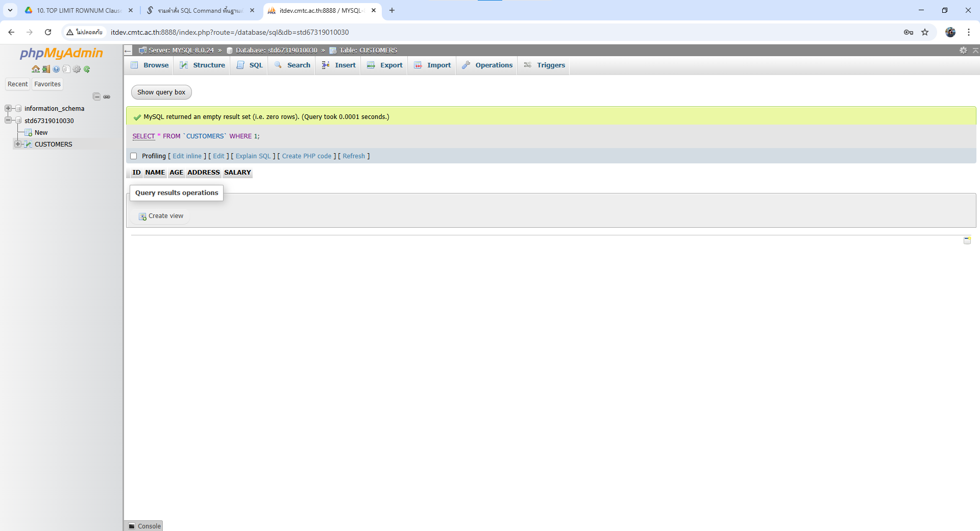The width and height of the screenshot is (980, 531).
Task: Click bookmark star icon in address bar
Action: [925, 32]
